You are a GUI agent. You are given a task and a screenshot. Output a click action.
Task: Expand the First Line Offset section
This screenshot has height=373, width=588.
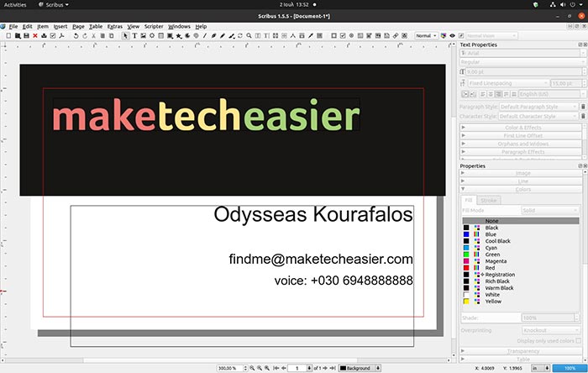pos(521,136)
